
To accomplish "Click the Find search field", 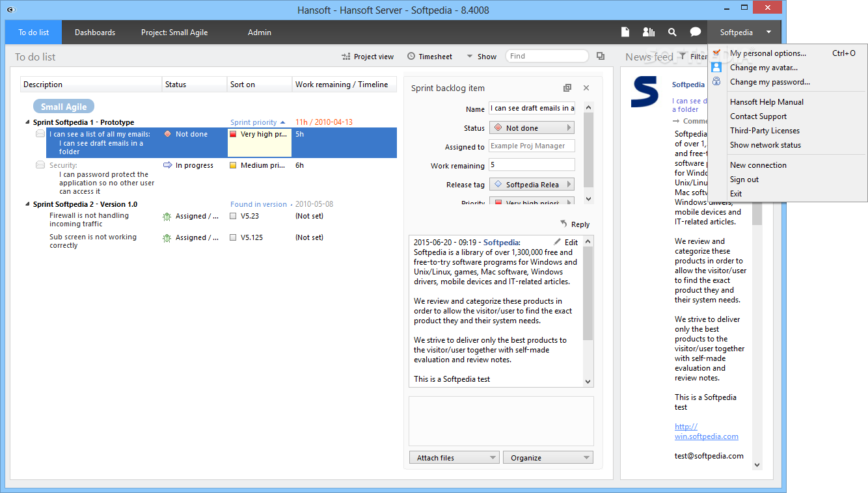I will pyautogui.click(x=547, y=56).
